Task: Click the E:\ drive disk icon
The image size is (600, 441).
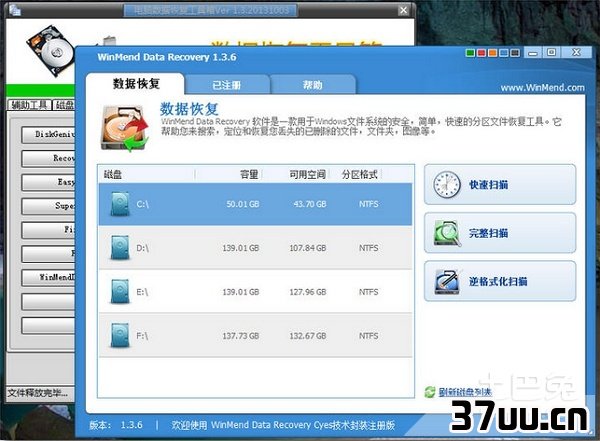Action: pos(120,292)
